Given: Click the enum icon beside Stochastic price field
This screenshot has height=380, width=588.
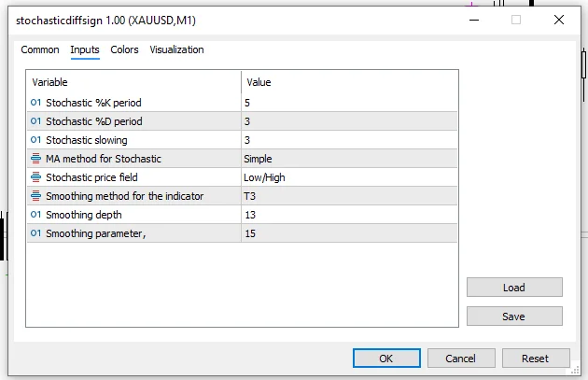Looking at the screenshot, I should (35, 177).
